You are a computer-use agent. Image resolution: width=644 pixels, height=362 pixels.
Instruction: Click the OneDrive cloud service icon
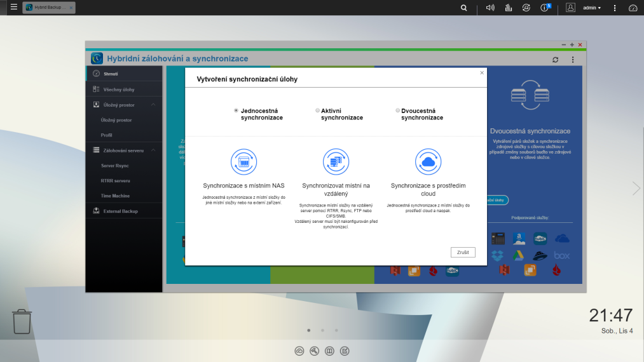(562, 238)
